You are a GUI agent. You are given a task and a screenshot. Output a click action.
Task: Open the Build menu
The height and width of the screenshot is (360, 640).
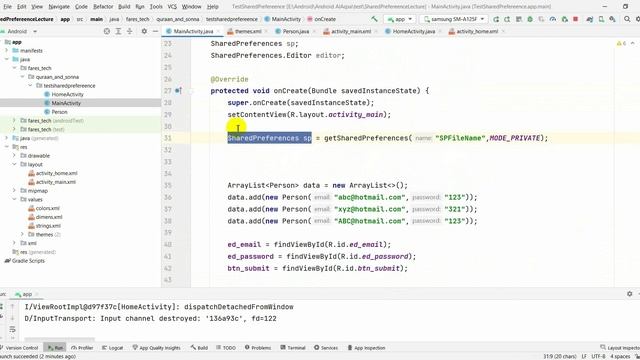tap(124, 7)
